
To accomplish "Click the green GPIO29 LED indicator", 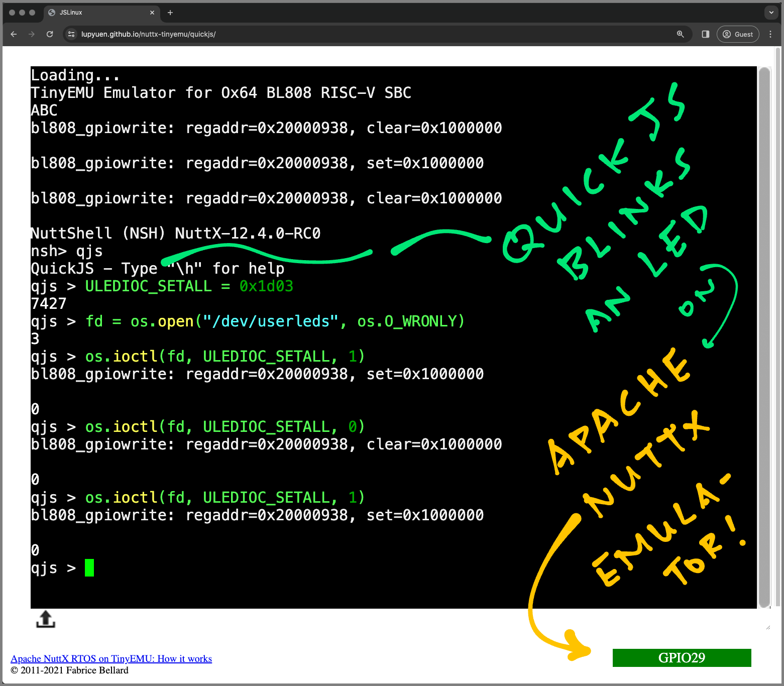I will click(x=682, y=658).
